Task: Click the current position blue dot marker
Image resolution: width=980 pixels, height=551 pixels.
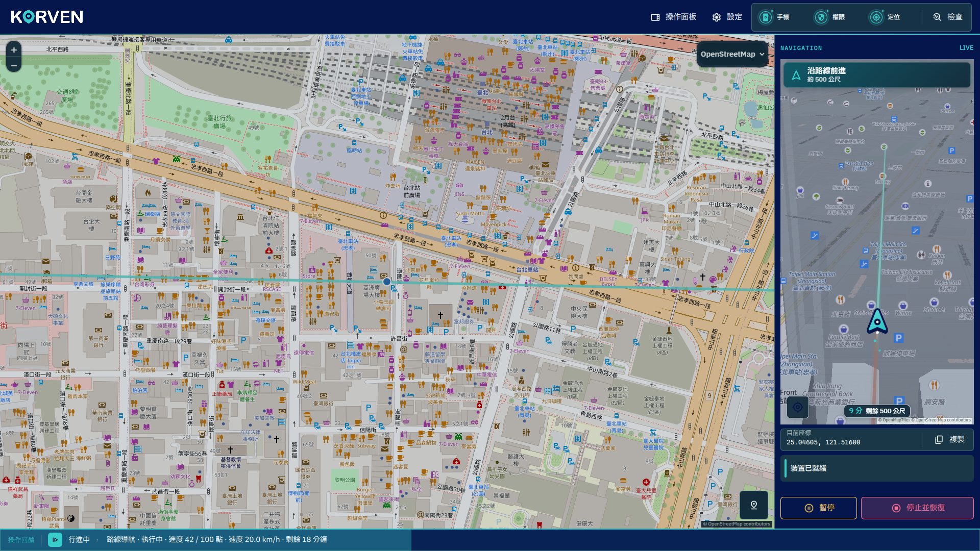Action: coord(387,282)
